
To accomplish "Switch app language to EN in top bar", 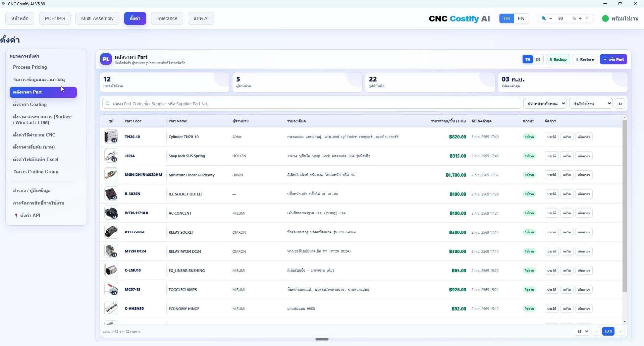I will [521, 18].
